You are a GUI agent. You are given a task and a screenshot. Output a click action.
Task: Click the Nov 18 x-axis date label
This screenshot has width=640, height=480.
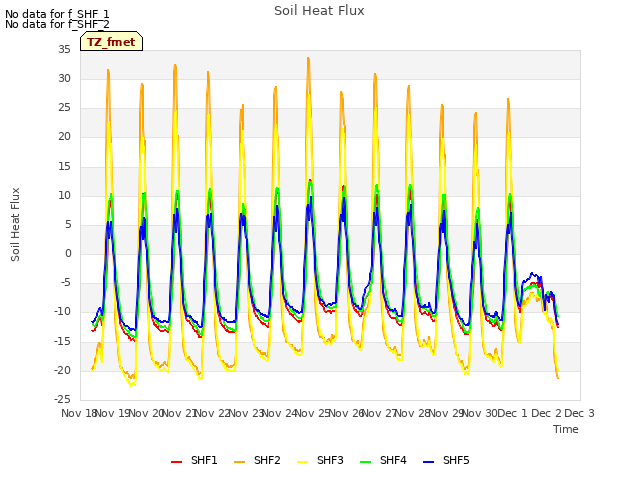tap(79, 413)
